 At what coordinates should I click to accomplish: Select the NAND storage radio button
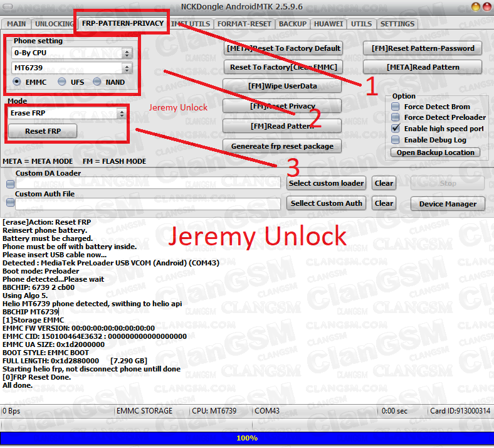[x=97, y=82]
